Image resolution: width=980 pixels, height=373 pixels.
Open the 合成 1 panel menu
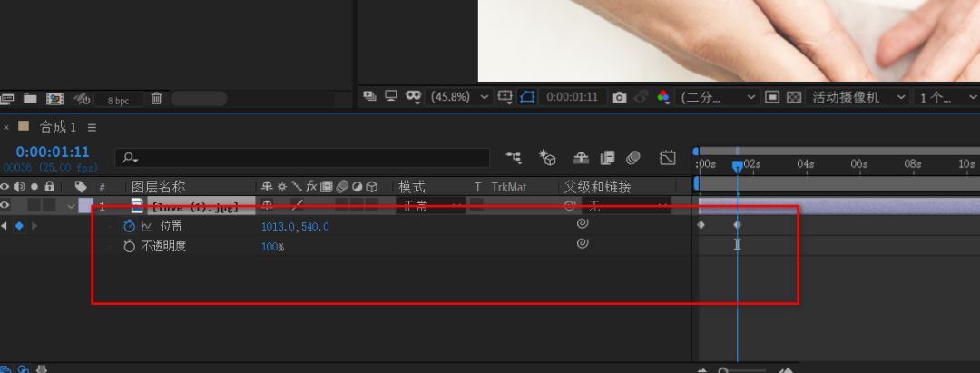[x=92, y=127]
